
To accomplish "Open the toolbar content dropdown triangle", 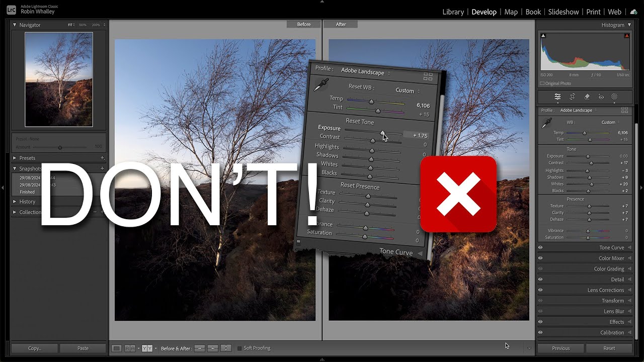I will coord(529,348).
